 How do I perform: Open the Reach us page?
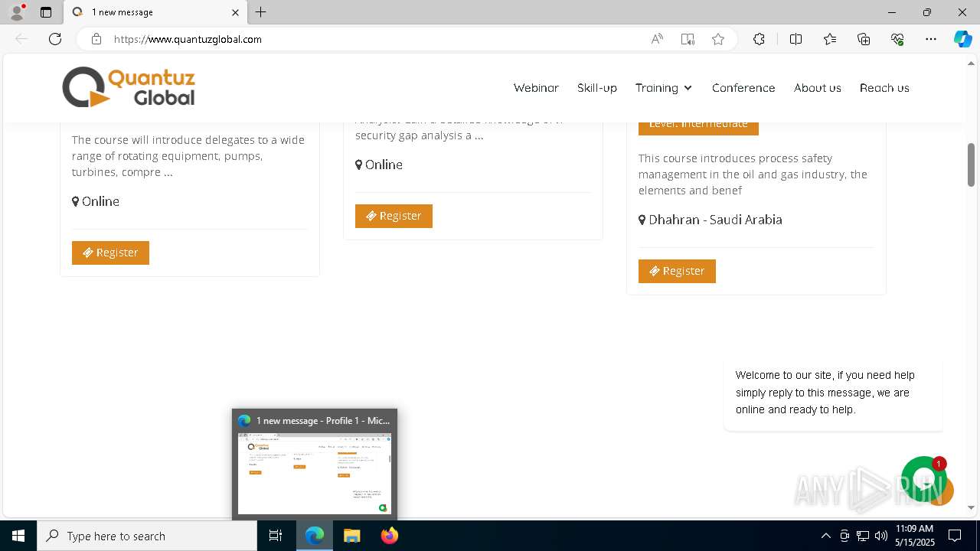point(884,88)
